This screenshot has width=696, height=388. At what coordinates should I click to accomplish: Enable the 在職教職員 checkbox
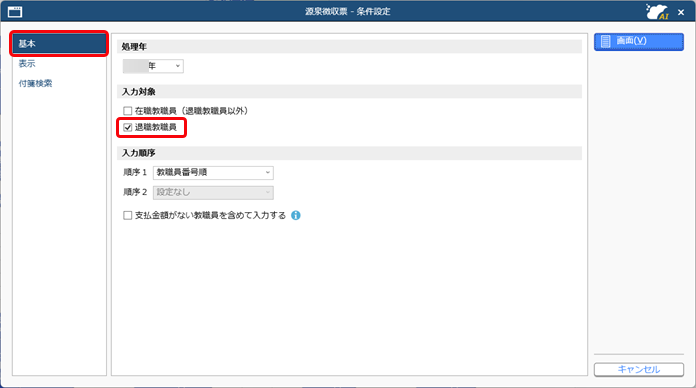pyautogui.click(x=127, y=111)
